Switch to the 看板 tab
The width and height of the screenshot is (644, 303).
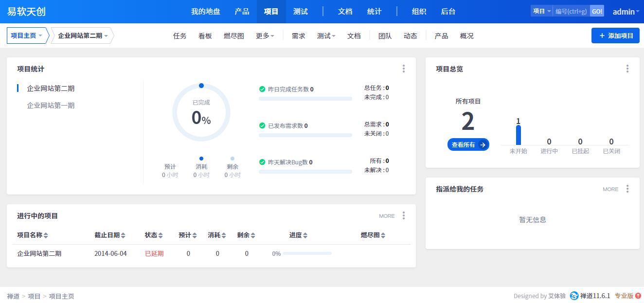click(x=205, y=36)
